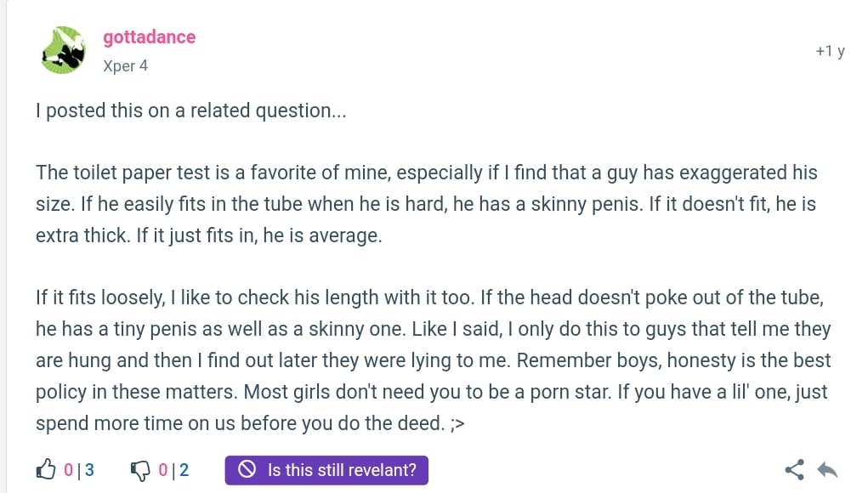The width and height of the screenshot is (868, 493).
Task: Click the gray vertical bar at left edge
Action: pyautogui.click(x=4, y=246)
